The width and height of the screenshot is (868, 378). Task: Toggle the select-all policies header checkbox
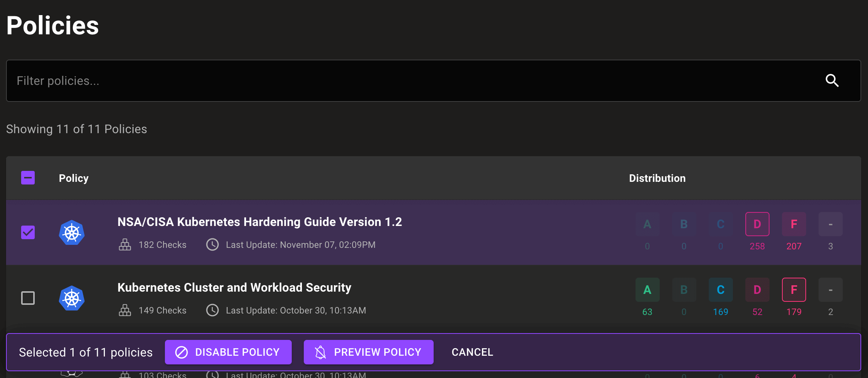(x=28, y=178)
